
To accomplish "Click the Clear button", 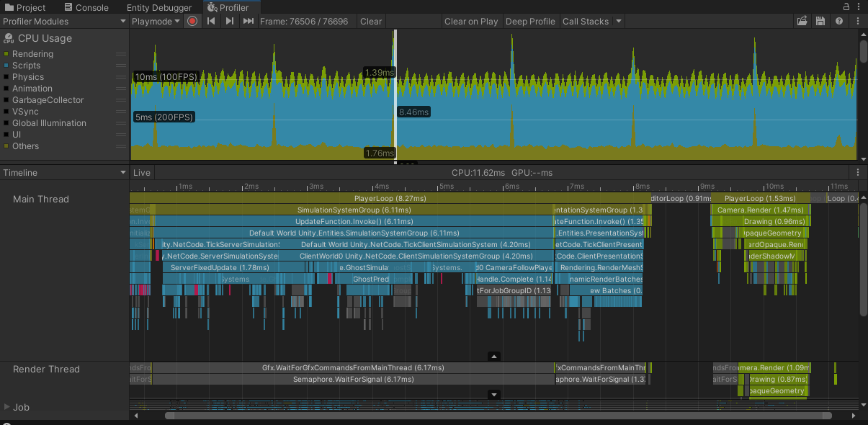I will [371, 22].
